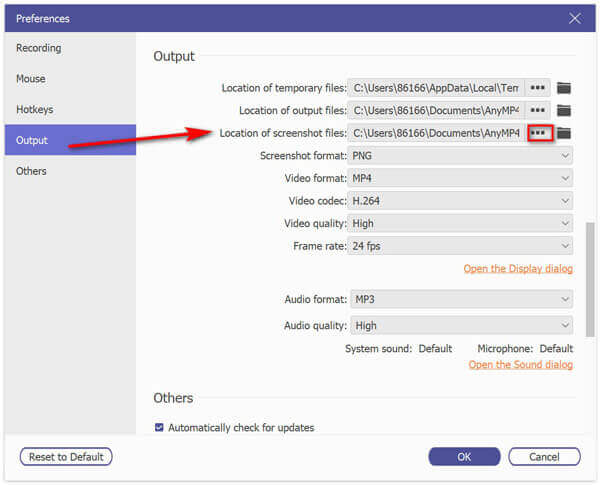Viewport: 600px width, 485px height.
Task: Expand the Audio format dropdown
Action: click(460, 299)
